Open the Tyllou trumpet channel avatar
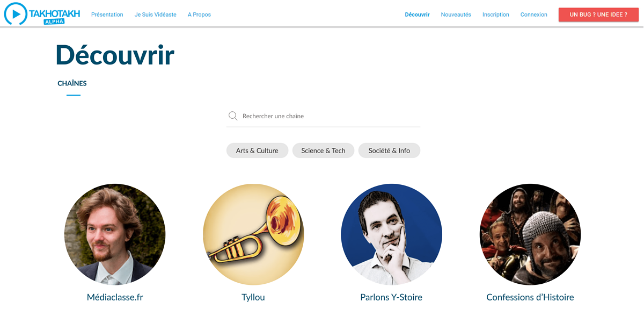 [253, 234]
